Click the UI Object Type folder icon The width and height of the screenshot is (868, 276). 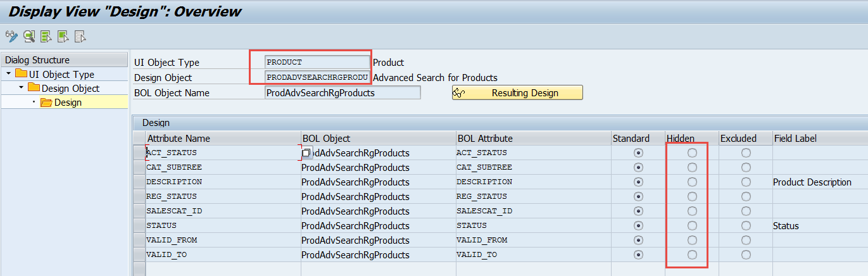tap(21, 74)
